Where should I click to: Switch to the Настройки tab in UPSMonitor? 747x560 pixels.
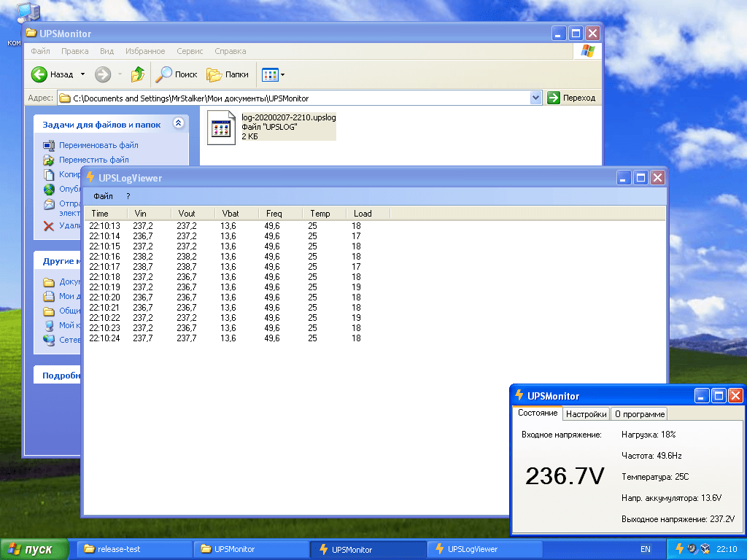coord(586,414)
